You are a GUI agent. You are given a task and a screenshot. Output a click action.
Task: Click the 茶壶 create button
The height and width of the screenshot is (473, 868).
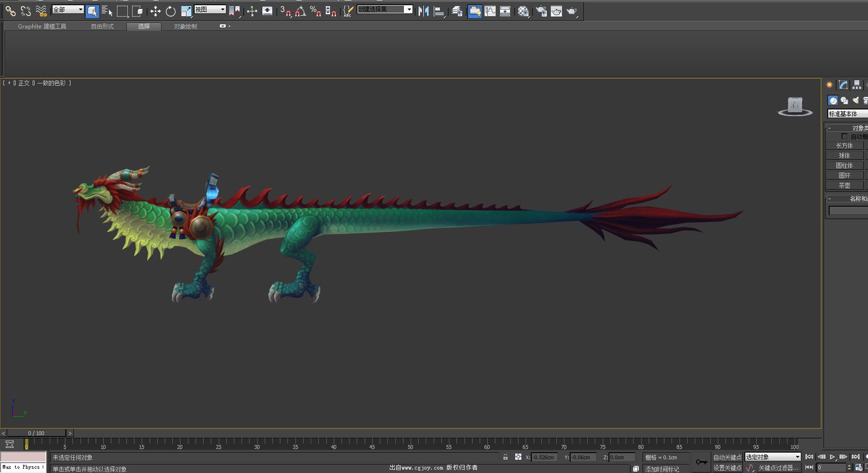coord(844,185)
